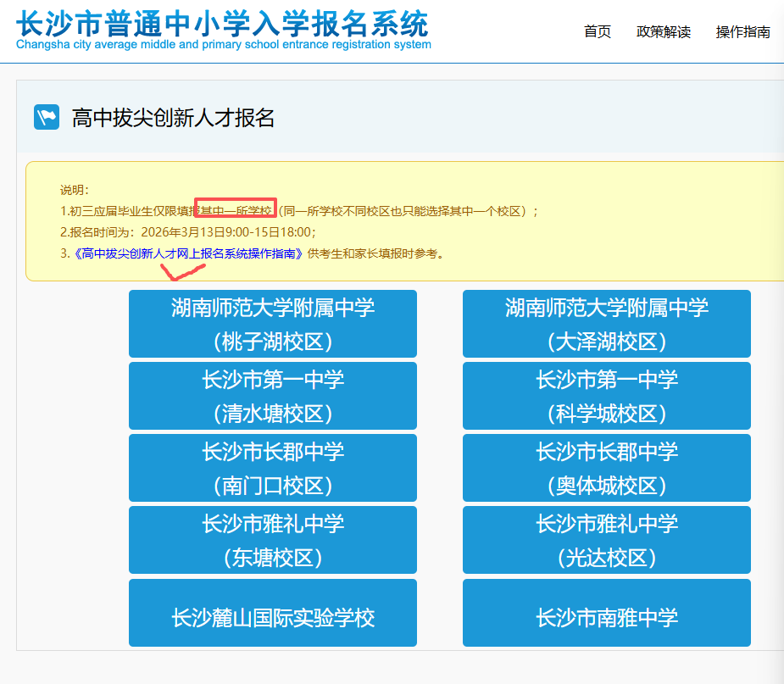This screenshot has width=784, height=684.
Task: Click the 报名时间 line in the notice
Action: coord(187,232)
